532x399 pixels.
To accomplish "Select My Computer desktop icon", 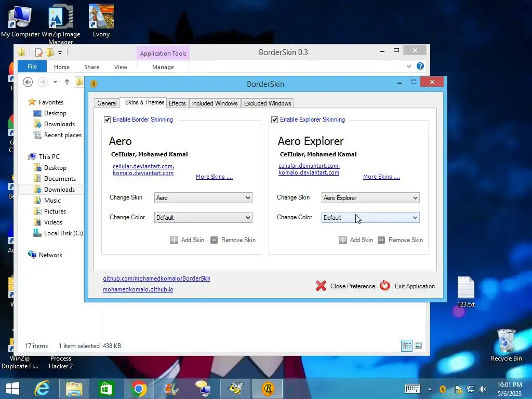I will coord(20,21).
